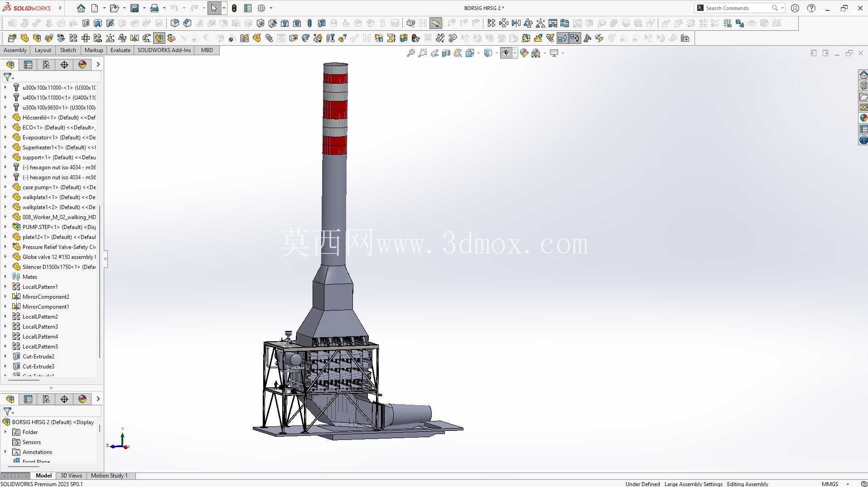Toggle the Select arrow tool
This screenshot has height=487, width=868.
[x=214, y=8]
